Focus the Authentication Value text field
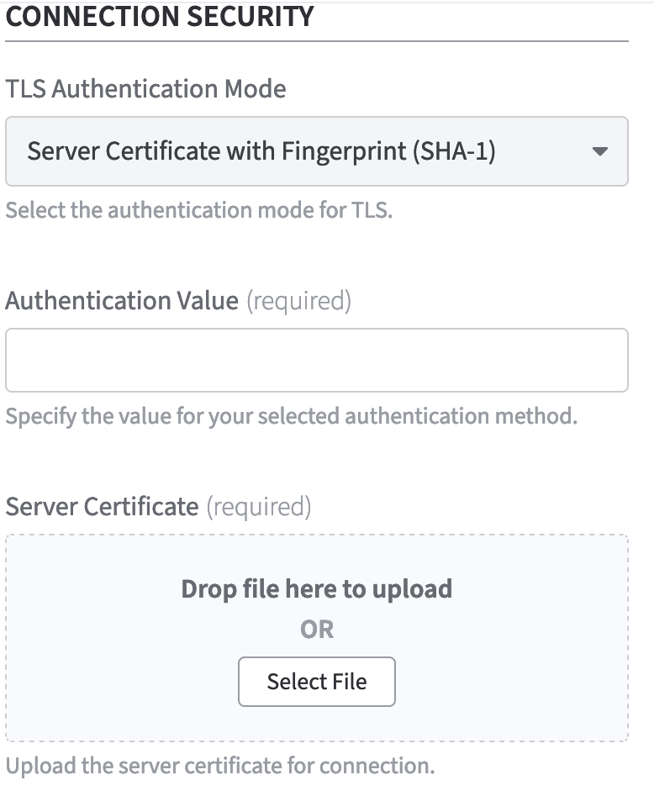The height and width of the screenshot is (812, 654). coord(316,360)
